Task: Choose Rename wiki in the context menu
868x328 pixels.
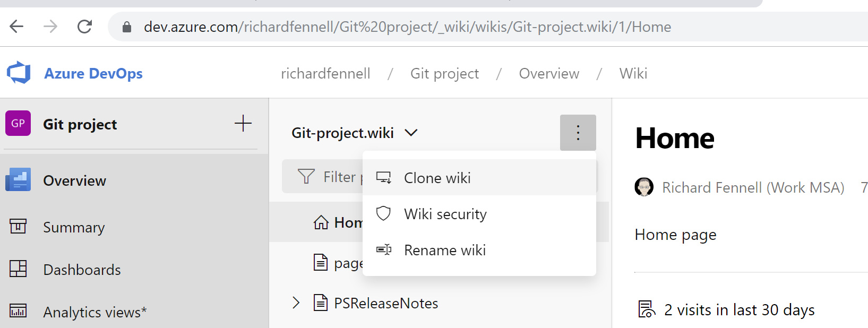Action: (445, 250)
